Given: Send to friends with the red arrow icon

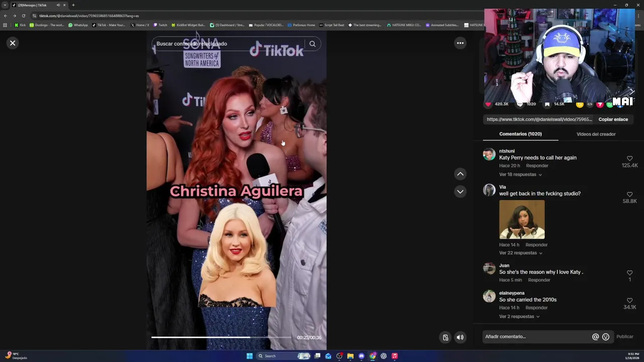Looking at the screenshot, I should pos(600,104).
